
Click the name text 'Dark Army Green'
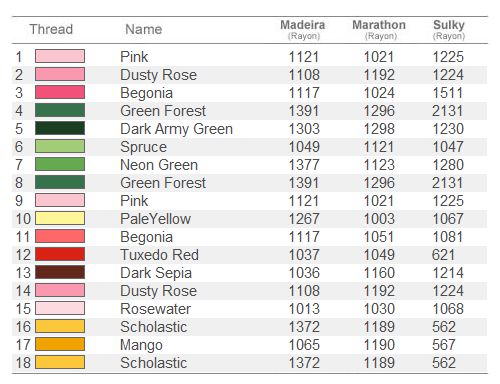coord(176,129)
